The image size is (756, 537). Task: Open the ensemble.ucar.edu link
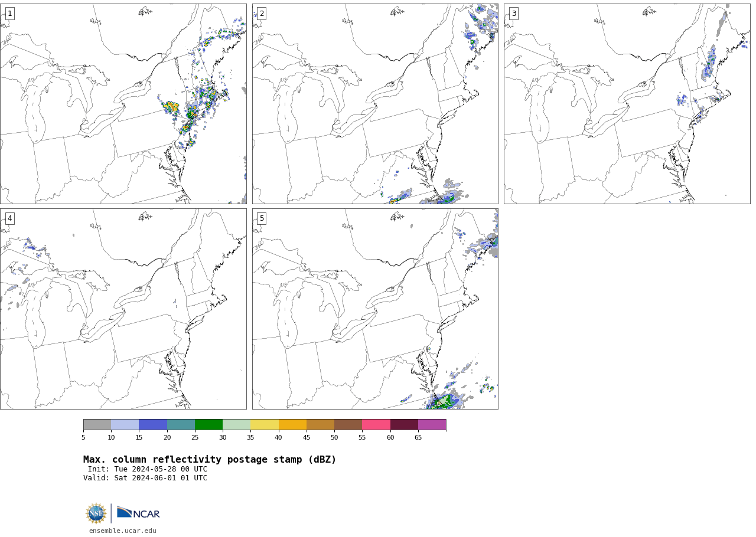coord(123,531)
